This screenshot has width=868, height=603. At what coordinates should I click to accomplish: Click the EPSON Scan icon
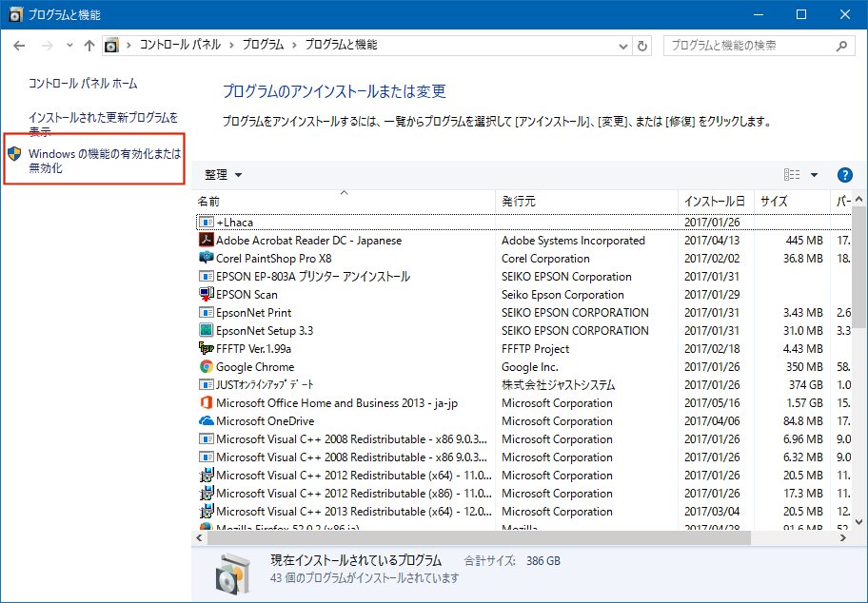tap(206, 294)
